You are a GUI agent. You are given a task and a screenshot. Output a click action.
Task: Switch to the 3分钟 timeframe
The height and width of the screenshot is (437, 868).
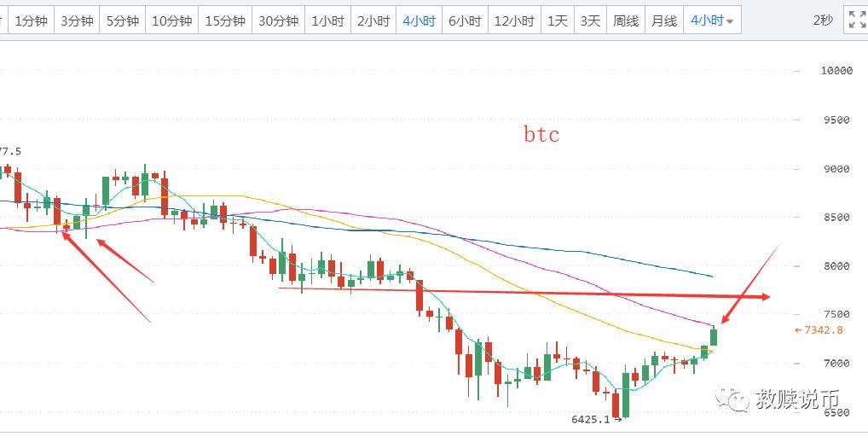(x=77, y=20)
